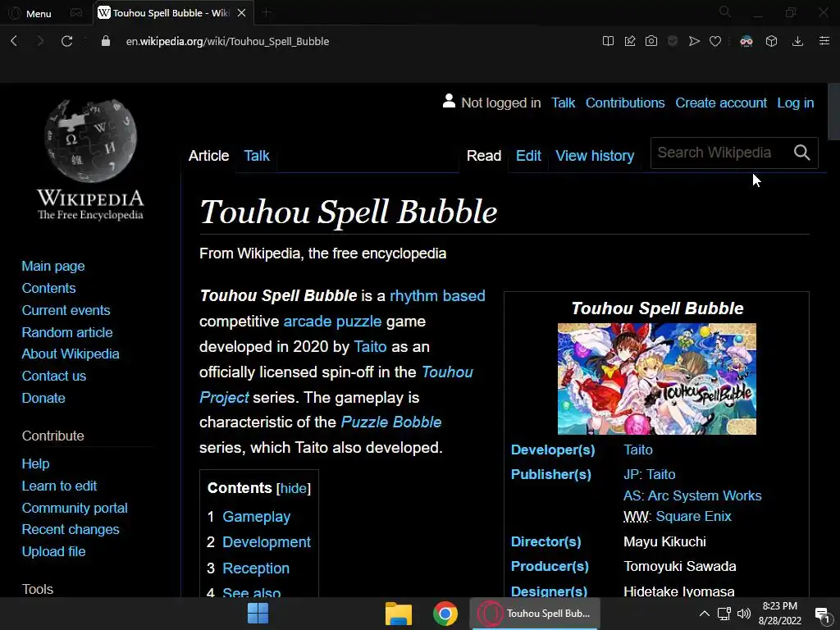The image size is (840, 630).
Task: Open Google Chrome from taskbar
Action: point(445,614)
